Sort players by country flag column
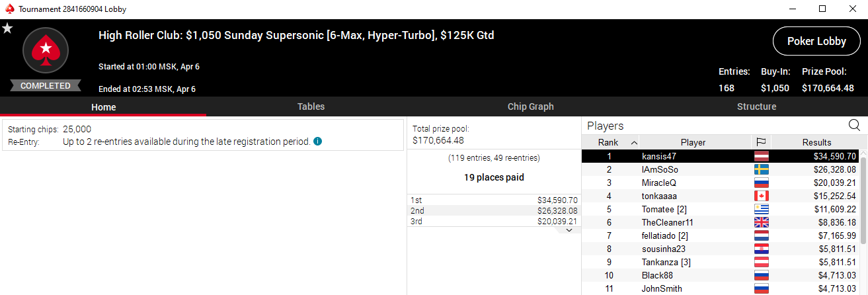This screenshot has height=295, width=868. (761, 142)
